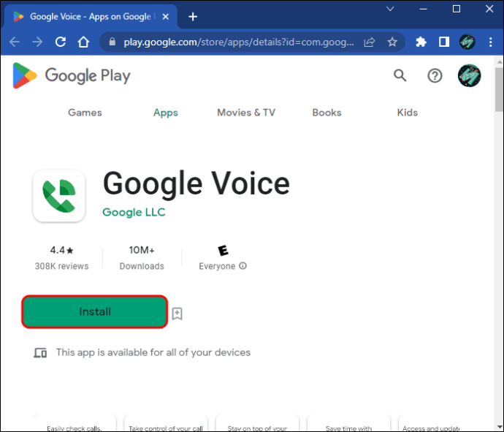The height and width of the screenshot is (432, 504).
Task: Click "This app is available" text
Action: point(153,352)
